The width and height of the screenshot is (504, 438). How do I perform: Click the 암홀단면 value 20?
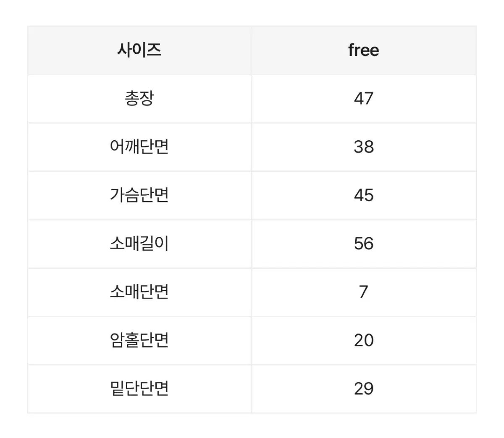[x=364, y=340]
